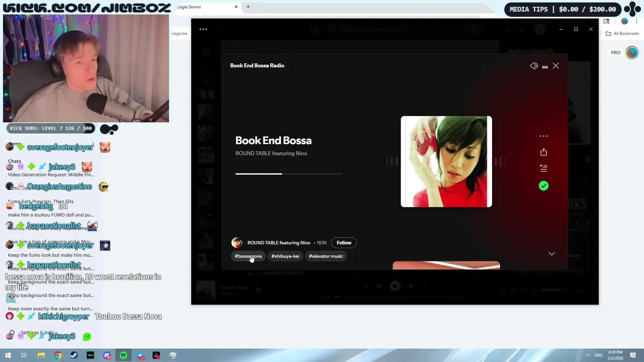Open Telegram from the taskbar
The image size is (644, 362).
tap(140, 355)
